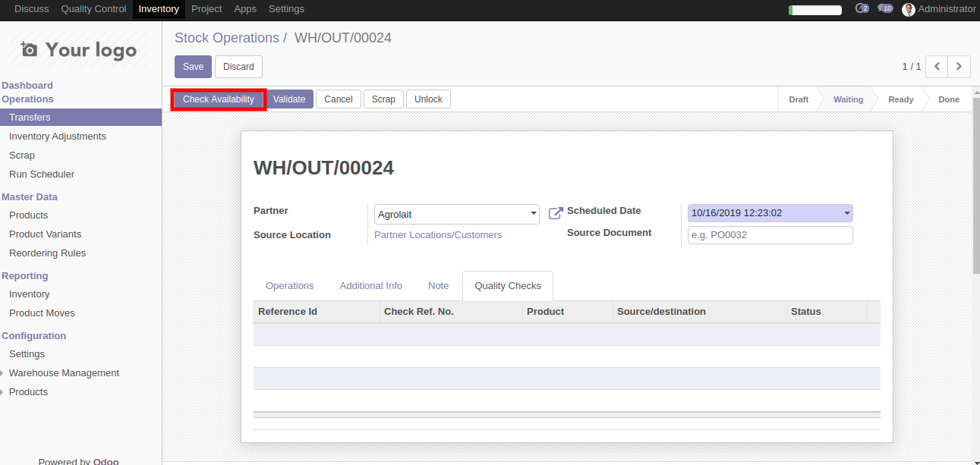Click the Check Availability button
The image size is (980, 465).
[219, 99]
